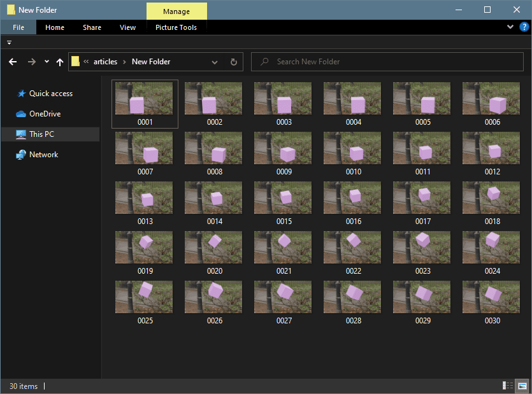The width and height of the screenshot is (532, 394).
Task: Switch to the View ribbon tab
Action: pos(127,27)
